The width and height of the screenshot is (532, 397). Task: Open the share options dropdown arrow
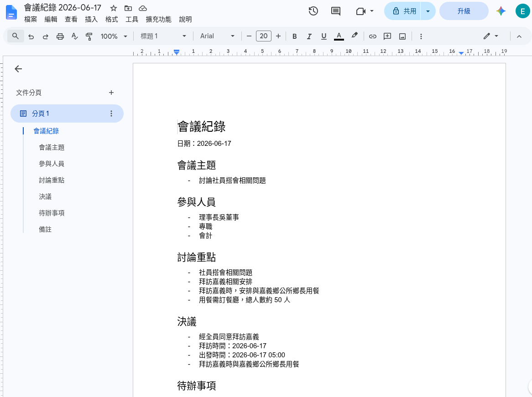(428, 11)
